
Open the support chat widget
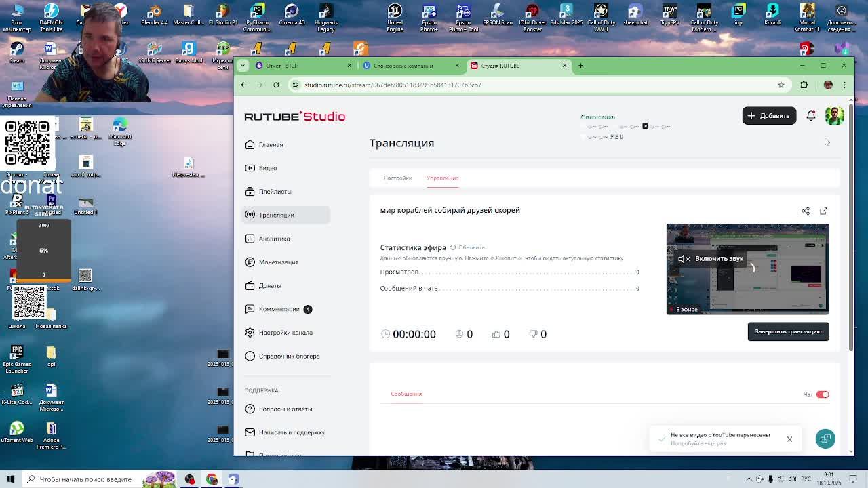tap(825, 439)
